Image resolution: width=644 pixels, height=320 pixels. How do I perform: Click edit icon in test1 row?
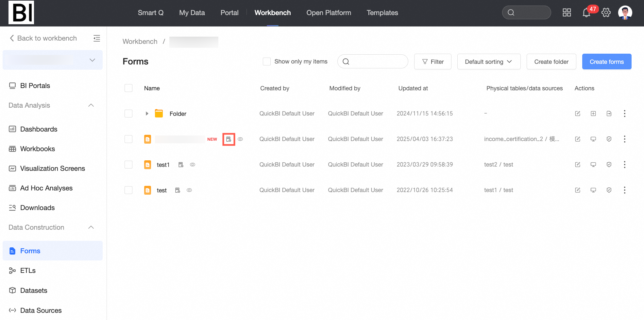[x=578, y=165]
